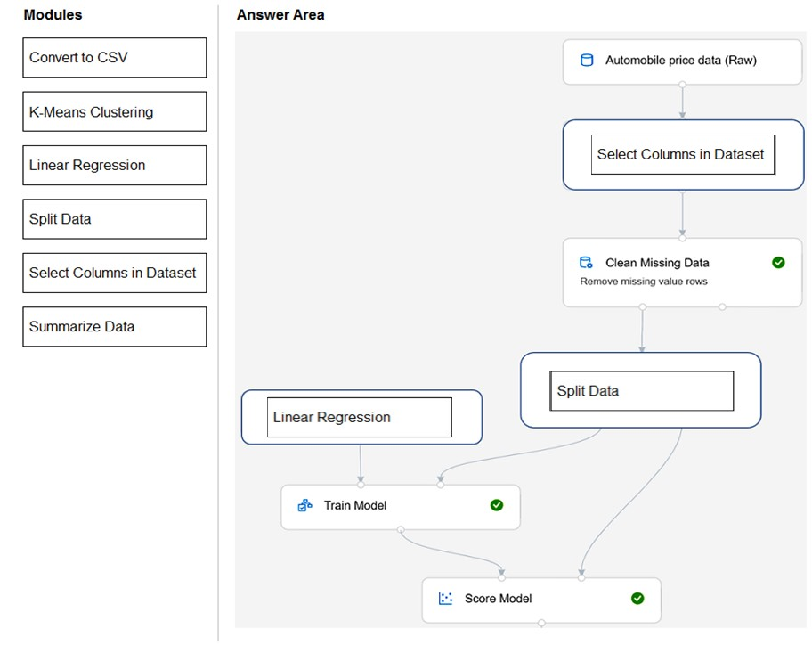Click the Train Model output port
Viewport: 812px width, 645px height.
(x=401, y=530)
